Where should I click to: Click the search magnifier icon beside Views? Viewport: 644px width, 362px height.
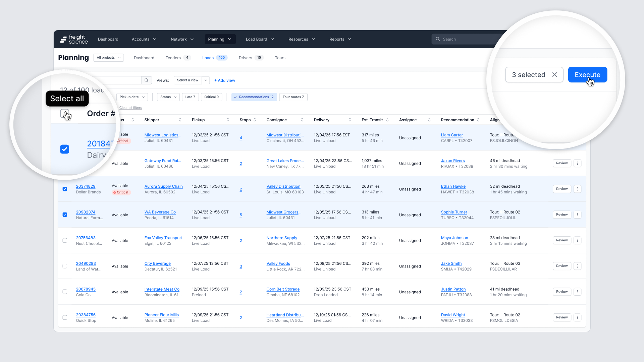tap(146, 80)
